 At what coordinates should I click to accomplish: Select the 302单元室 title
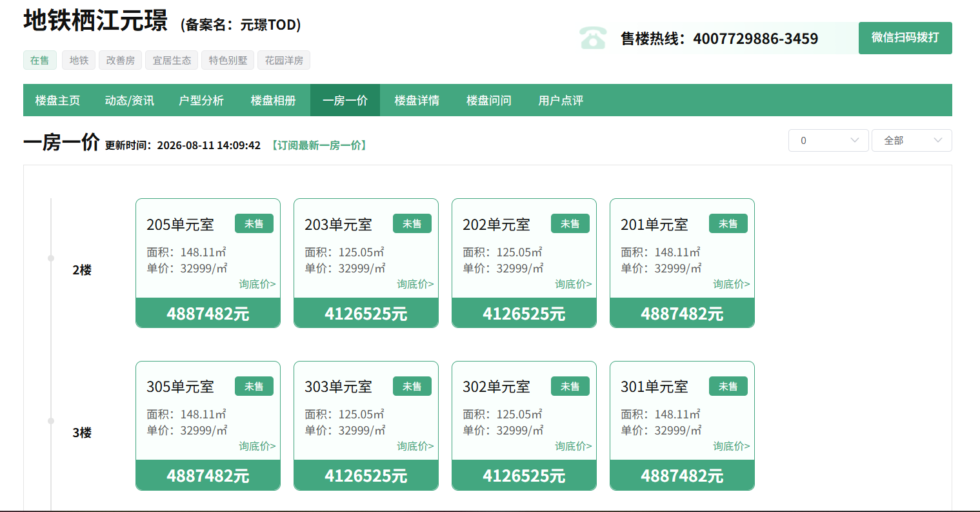[496, 387]
